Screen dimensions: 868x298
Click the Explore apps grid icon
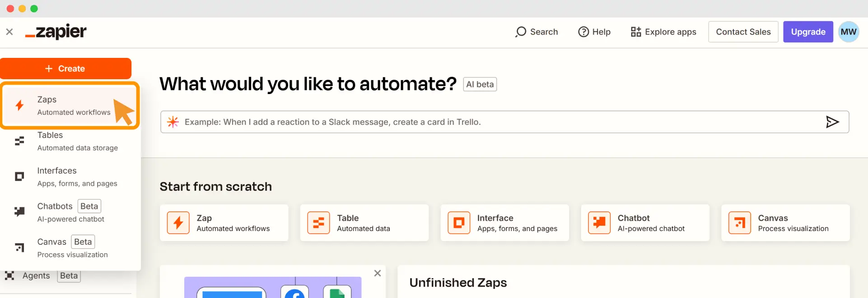pos(636,32)
